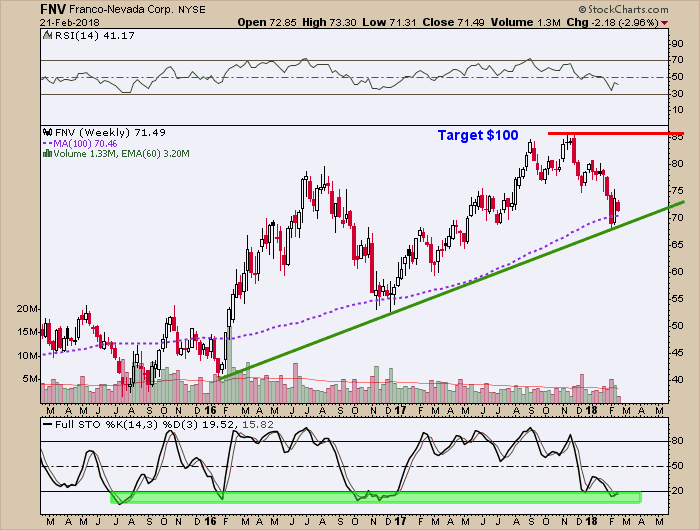Click the 5M volume scale label
700x530 pixels.
click(x=30, y=379)
